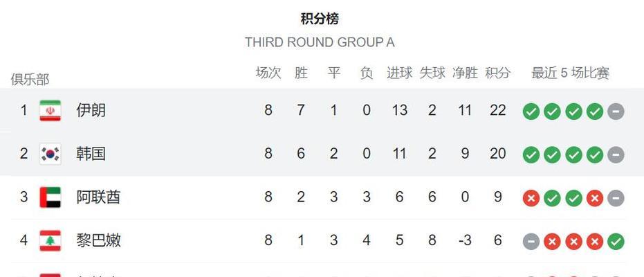Click Lebanon's green win result icon

pos(616,241)
